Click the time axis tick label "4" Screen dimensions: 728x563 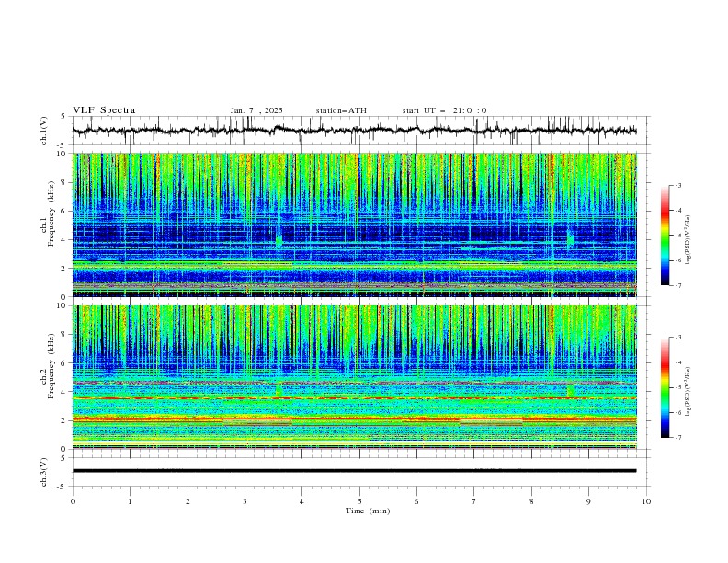pyautogui.click(x=301, y=501)
